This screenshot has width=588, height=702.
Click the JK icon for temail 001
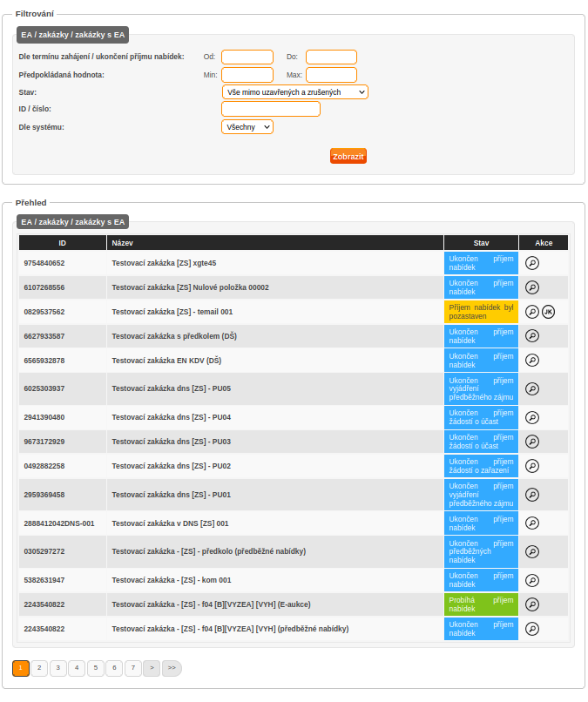548,312
